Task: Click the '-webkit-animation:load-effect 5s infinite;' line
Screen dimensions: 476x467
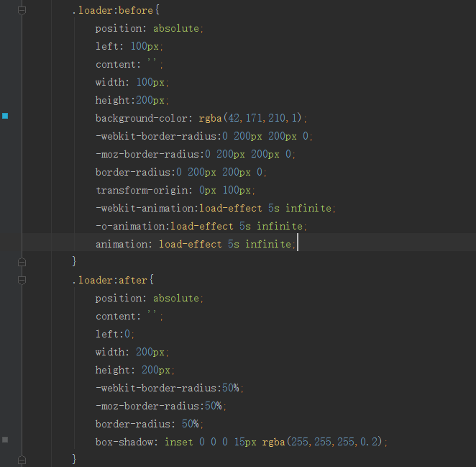Action: pyautogui.click(x=216, y=209)
